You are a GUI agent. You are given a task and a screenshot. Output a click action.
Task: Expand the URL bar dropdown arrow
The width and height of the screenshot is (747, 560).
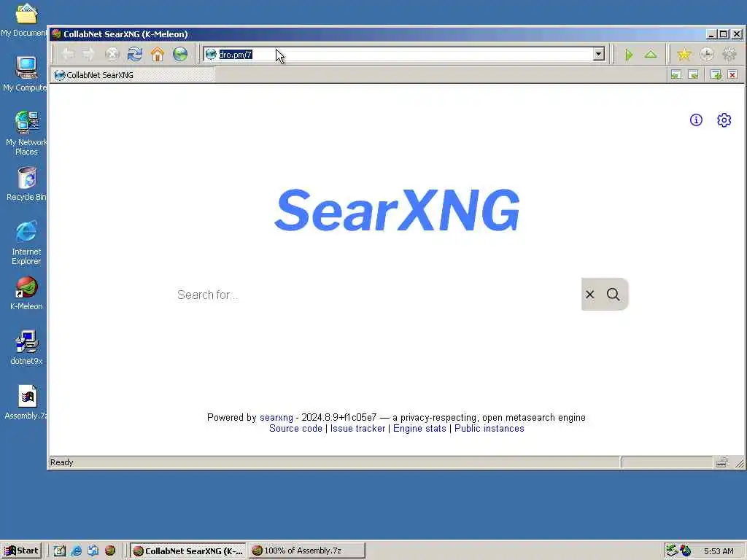(x=599, y=54)
